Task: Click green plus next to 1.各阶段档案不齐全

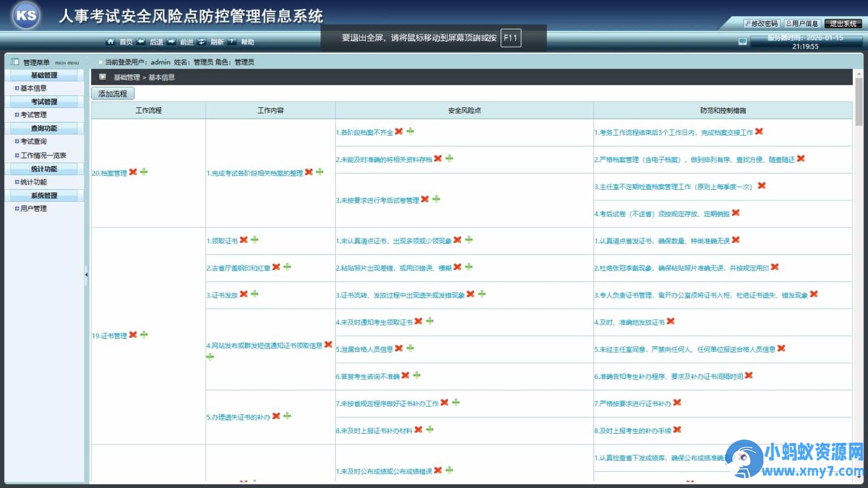Action: point(410,131)
